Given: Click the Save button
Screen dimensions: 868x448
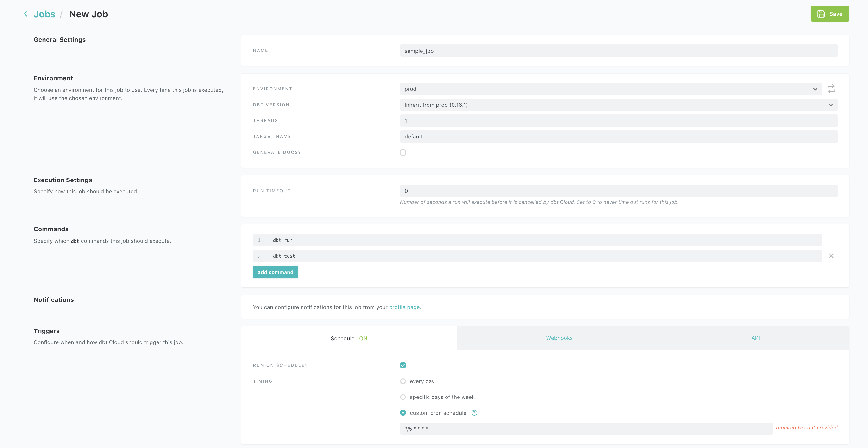Looking at the screenshot, I should (829, 14).
